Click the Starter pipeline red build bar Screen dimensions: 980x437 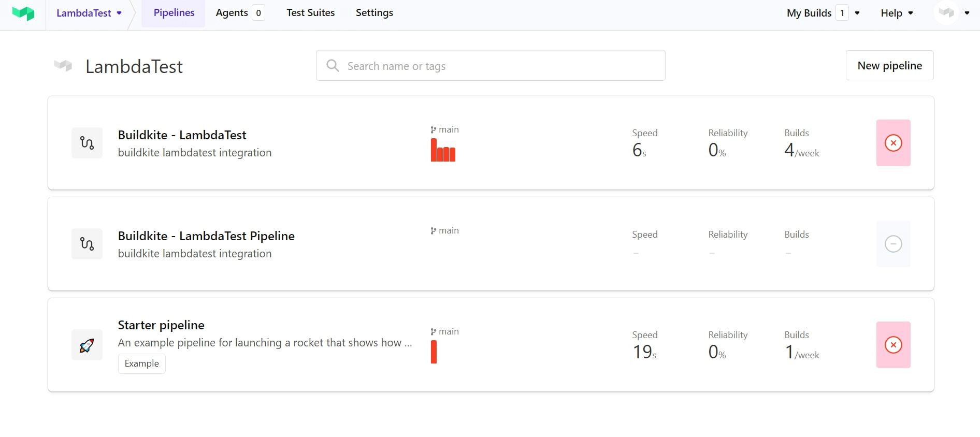coord(434,352)
